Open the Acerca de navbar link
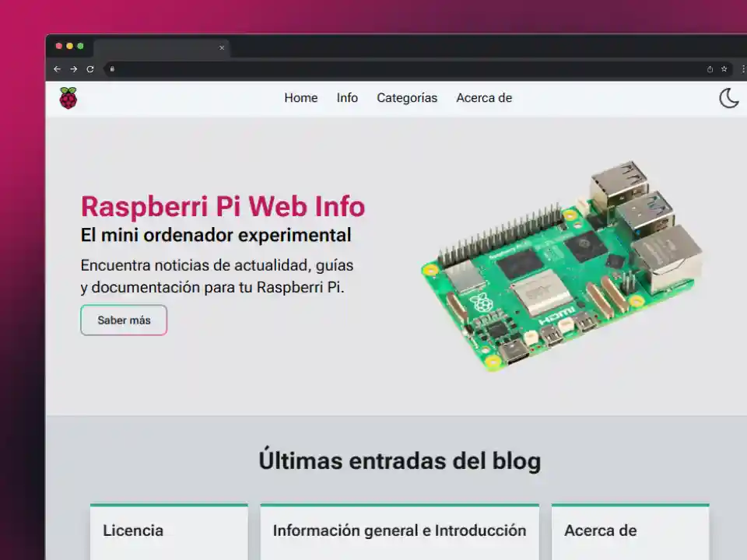Viewport: 747px width, 560px height. 484,98
